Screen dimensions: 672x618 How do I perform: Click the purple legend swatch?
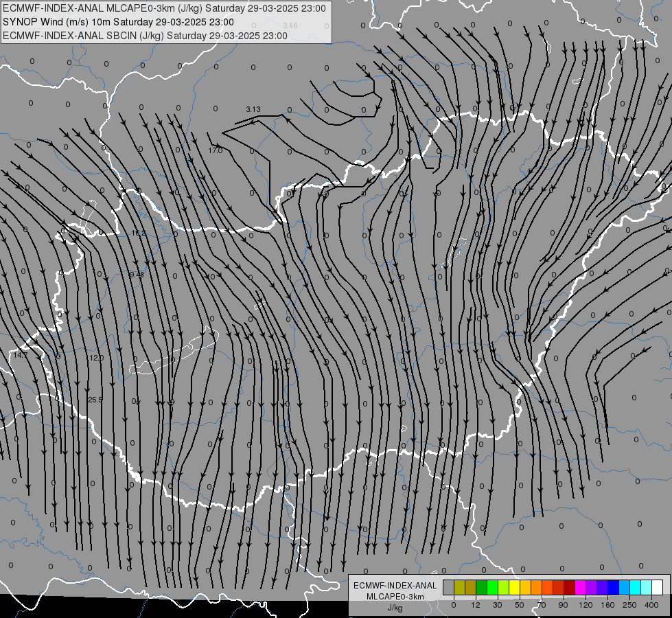click(592, 587)
